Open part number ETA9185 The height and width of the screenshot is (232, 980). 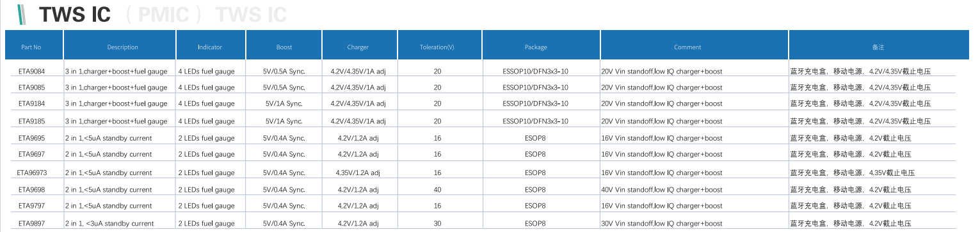tap(31, 121)
